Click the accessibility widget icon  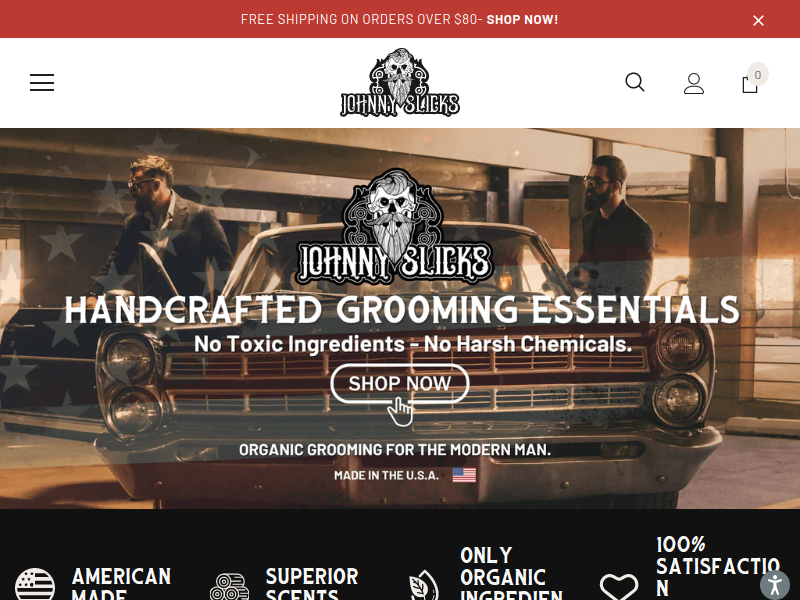[774, 584]
